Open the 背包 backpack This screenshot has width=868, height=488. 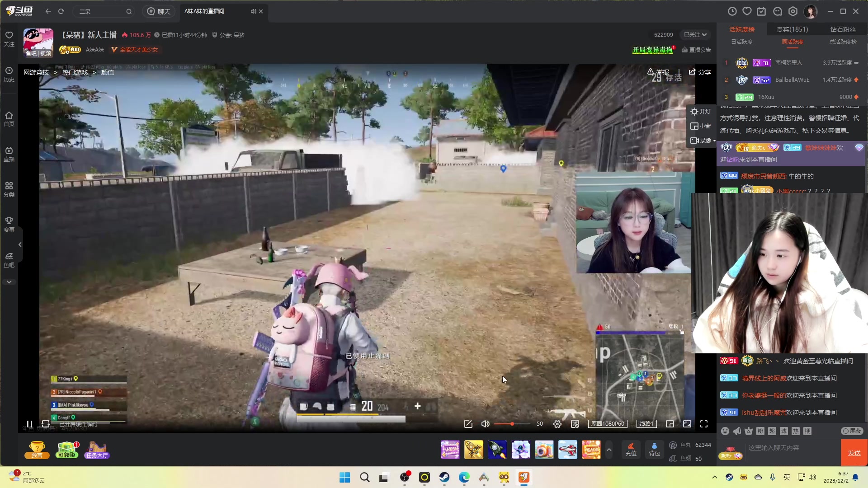click(654, 450)
